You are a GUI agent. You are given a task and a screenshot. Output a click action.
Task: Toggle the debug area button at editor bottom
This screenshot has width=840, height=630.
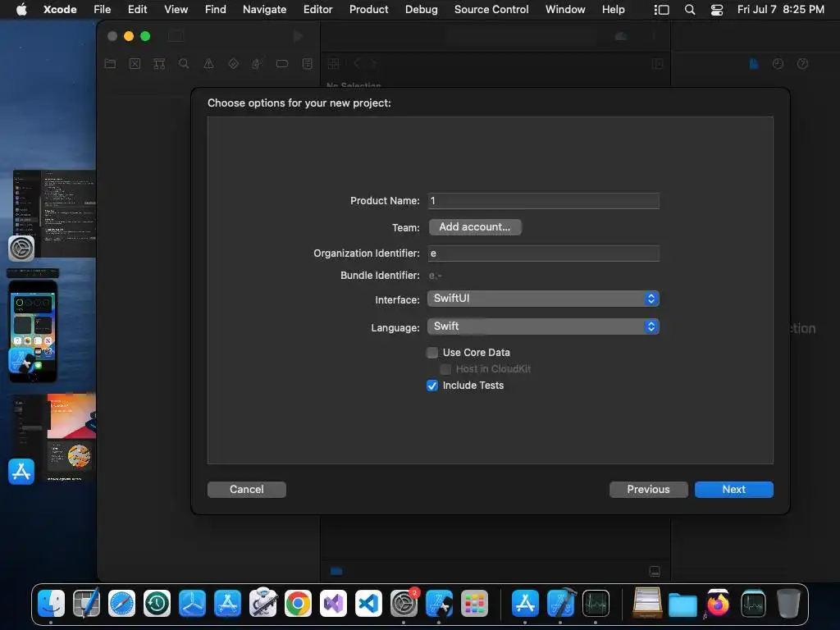[655, 571]
